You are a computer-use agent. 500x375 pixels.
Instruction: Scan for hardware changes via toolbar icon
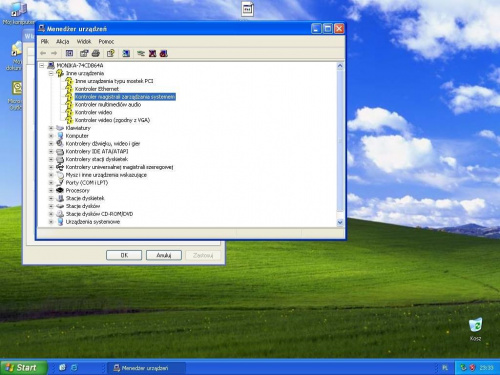click(126, 53)
